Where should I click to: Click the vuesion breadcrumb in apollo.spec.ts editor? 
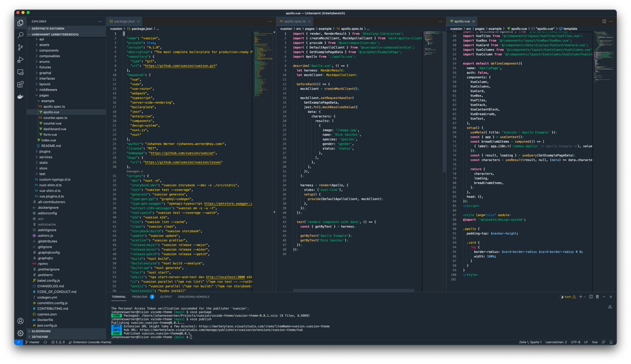click(x=287, y=28)
